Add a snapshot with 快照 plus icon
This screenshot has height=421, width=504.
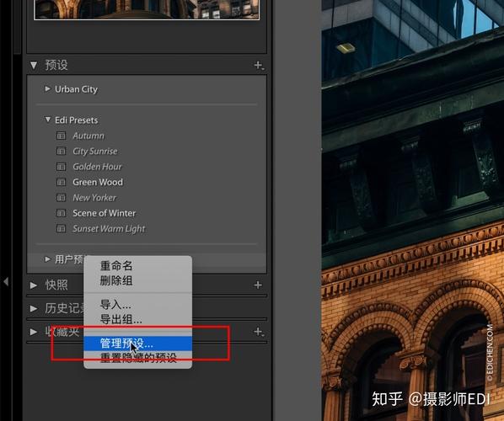click(258, 285)
